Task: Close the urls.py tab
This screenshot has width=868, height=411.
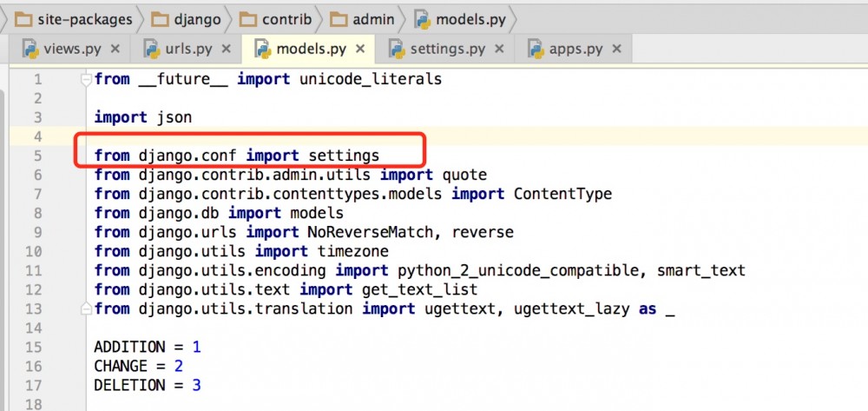Action: 226,49
